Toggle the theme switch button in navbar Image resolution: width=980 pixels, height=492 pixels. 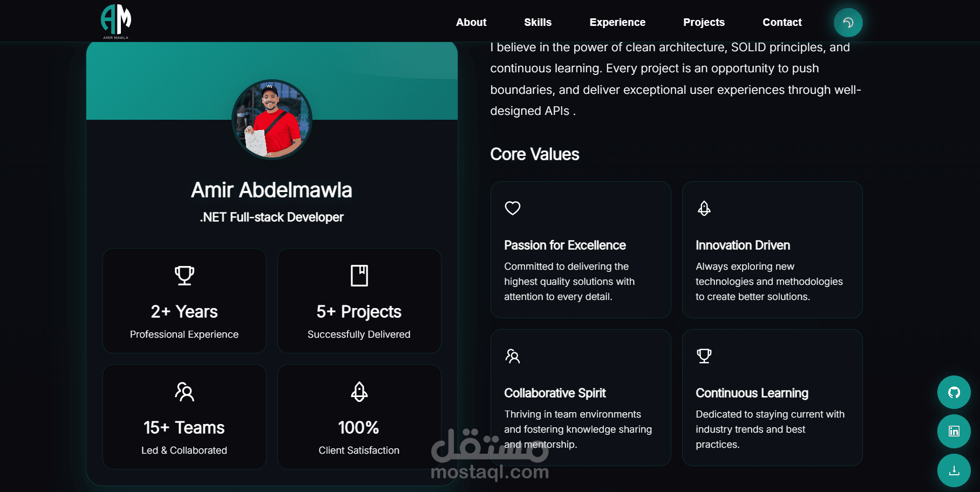point(848,23)
